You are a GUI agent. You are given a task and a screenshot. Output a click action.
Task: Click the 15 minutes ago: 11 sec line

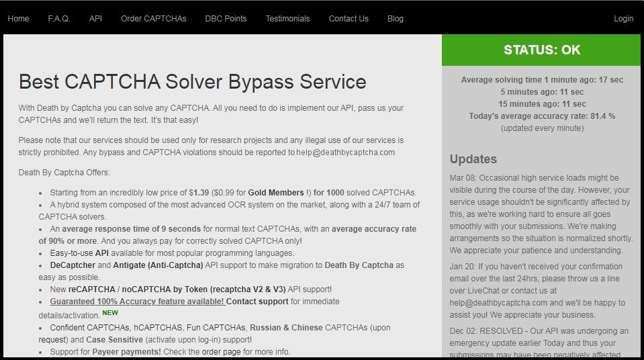542,104
